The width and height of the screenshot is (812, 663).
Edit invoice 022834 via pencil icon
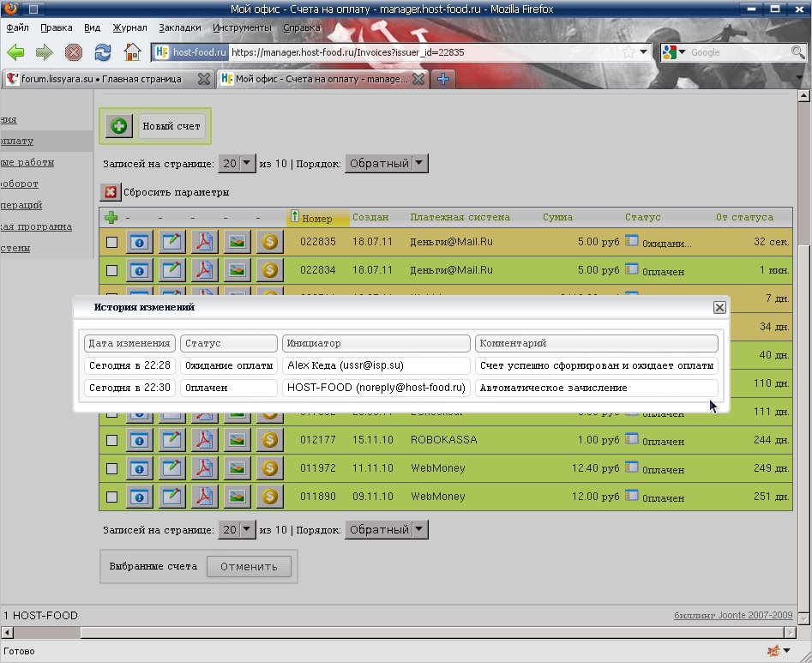(172, 270)
